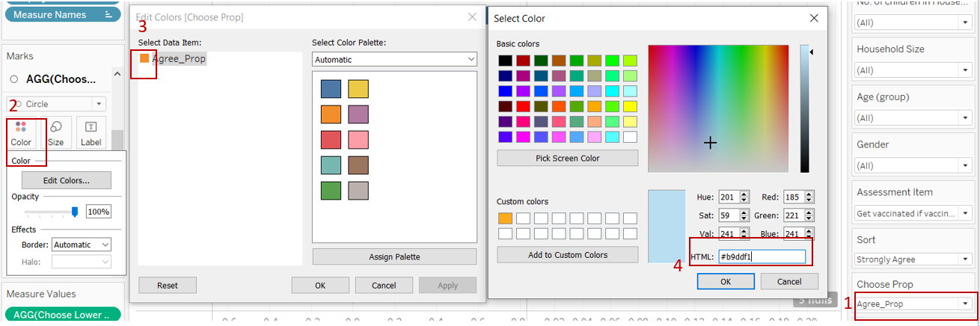
Task: Pick the orange custom color swatch
Action: 505,218
